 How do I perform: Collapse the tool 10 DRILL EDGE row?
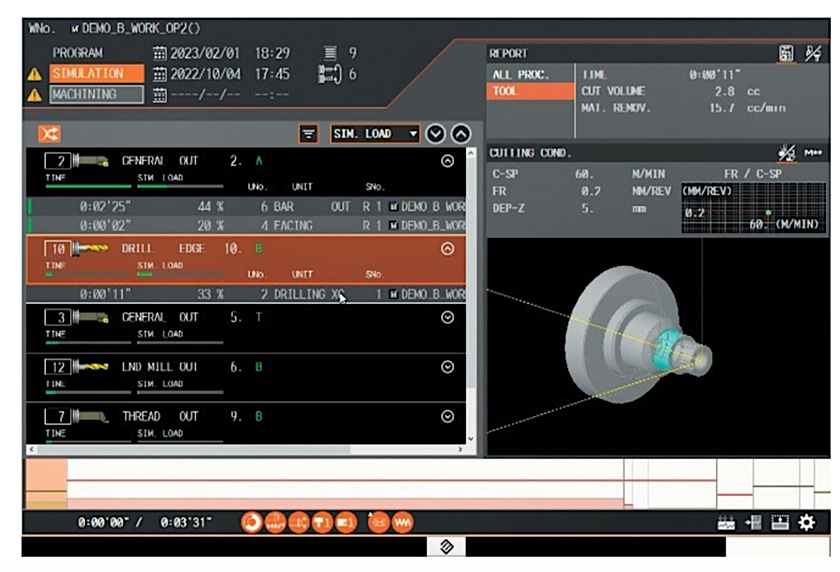coord(447,249)
